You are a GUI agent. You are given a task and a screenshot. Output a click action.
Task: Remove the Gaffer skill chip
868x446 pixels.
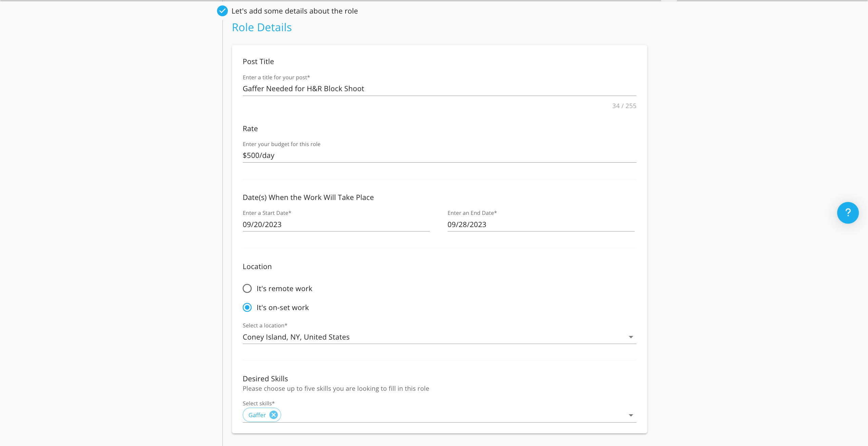[274, 415]
